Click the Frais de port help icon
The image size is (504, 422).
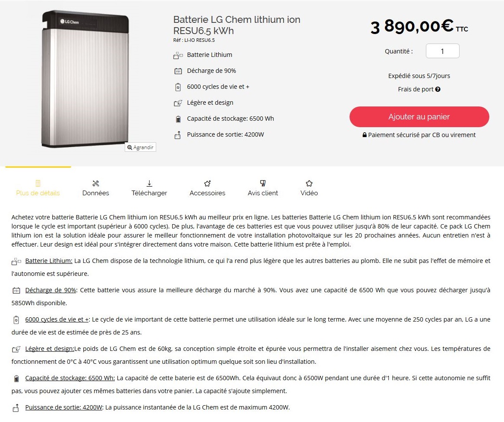438,89
